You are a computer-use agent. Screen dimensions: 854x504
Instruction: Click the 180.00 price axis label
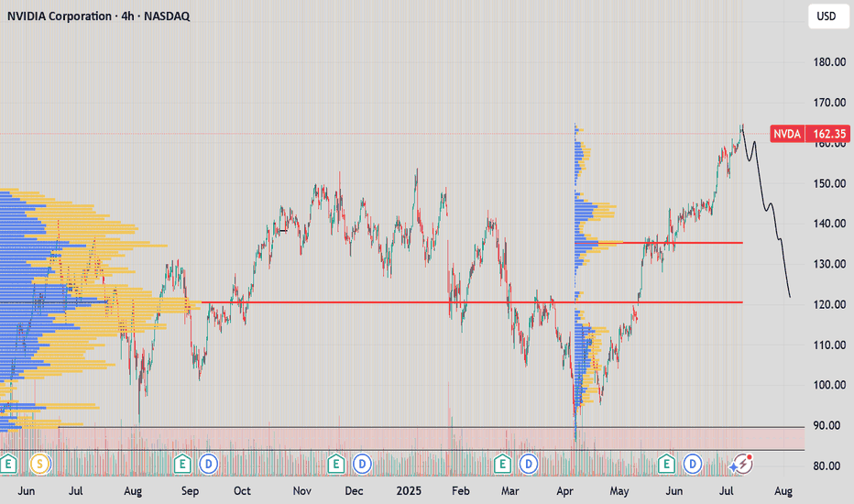pyautogui.click(x=829, y=62)
